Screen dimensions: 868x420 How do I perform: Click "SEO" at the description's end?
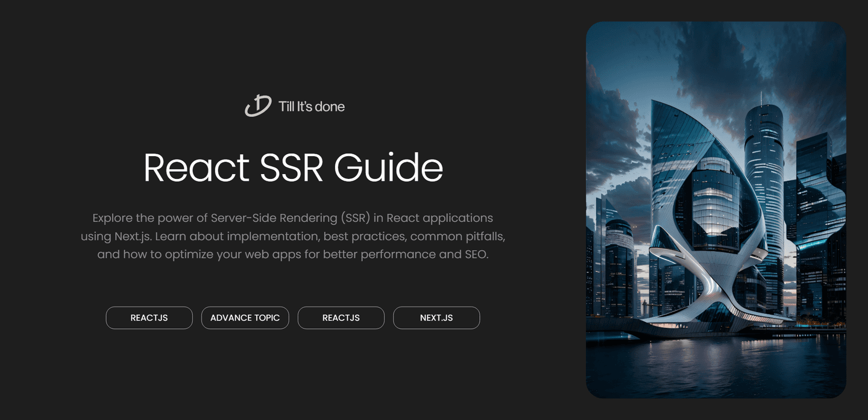[x=476, y=254]
